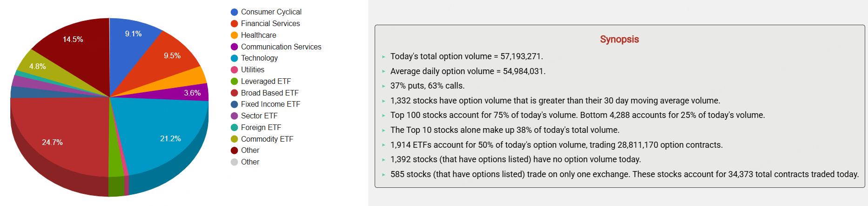This screenshot has height=206, width=868.
Task: Click the gray Other legend dot
Action: coord(235,162)
